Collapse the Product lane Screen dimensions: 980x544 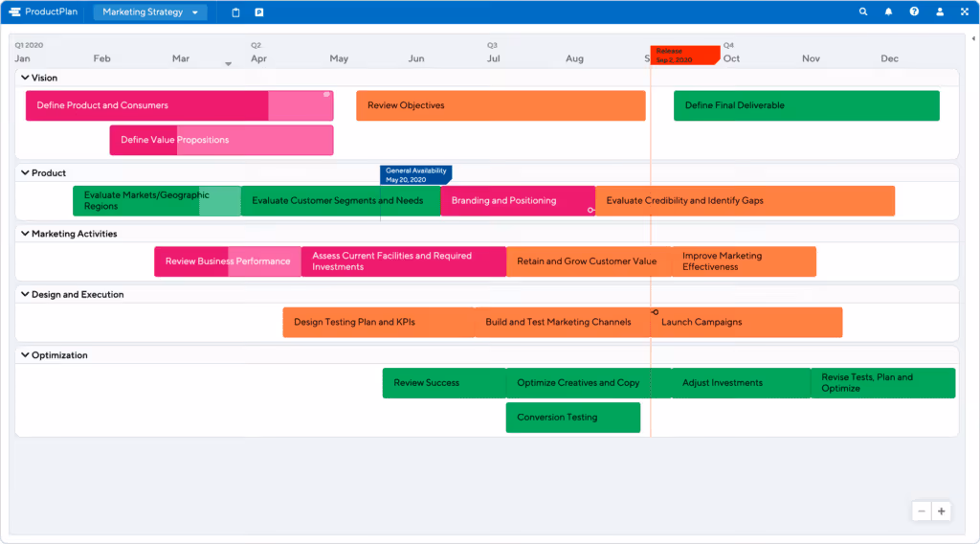[x=25, y=172]
